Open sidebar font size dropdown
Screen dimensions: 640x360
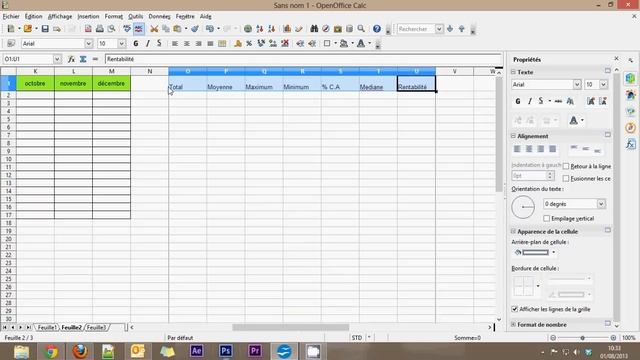click(603, 84)
